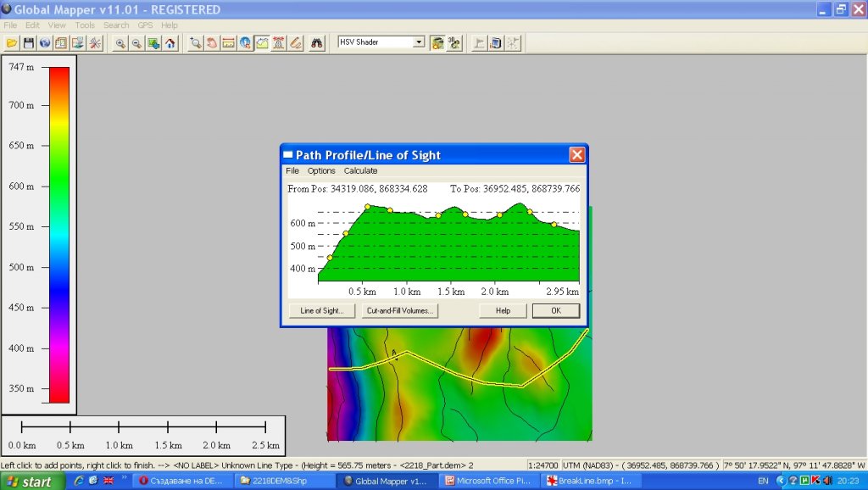Image resolution: width=868 pixels, height=490 pixels.
Task: Open the Windows start menu
Action: coord(30,482)
